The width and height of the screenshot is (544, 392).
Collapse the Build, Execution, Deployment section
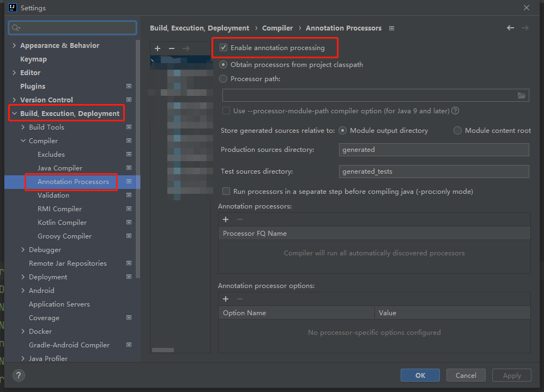pyautogui.click(x=15, y=113)
